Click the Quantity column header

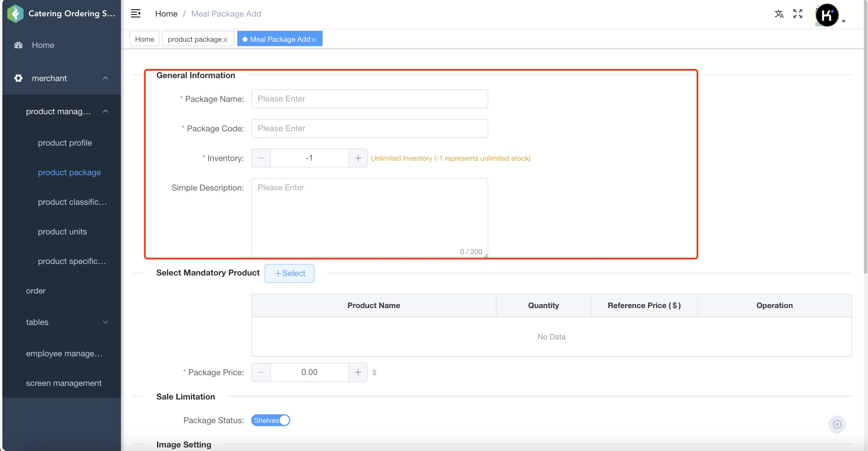543,305
